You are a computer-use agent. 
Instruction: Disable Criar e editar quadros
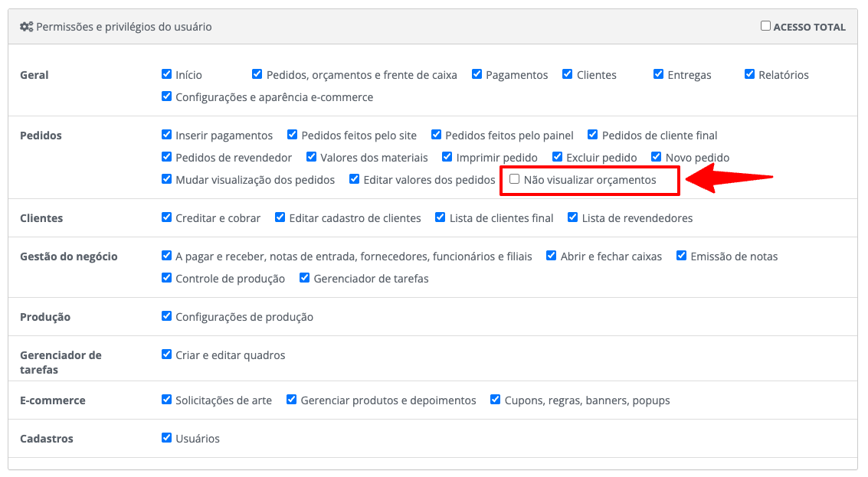[166, 354]
